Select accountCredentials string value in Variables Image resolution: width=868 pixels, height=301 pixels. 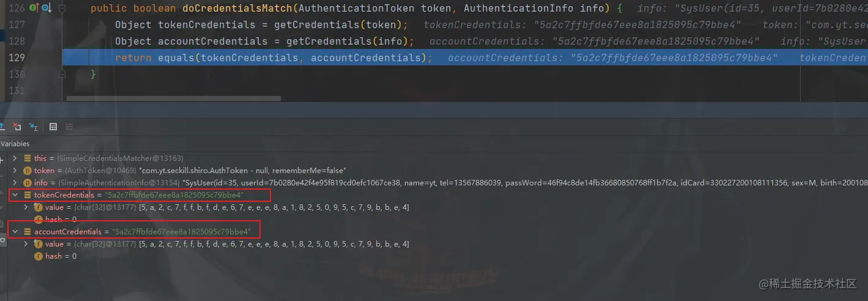181,232
